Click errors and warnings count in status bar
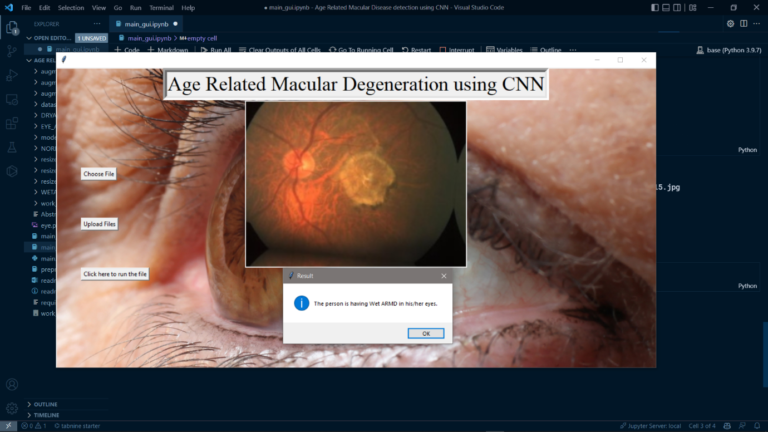The height and width of the screenshot is (432, 768). pyautogui.click(x=33, y=426)
